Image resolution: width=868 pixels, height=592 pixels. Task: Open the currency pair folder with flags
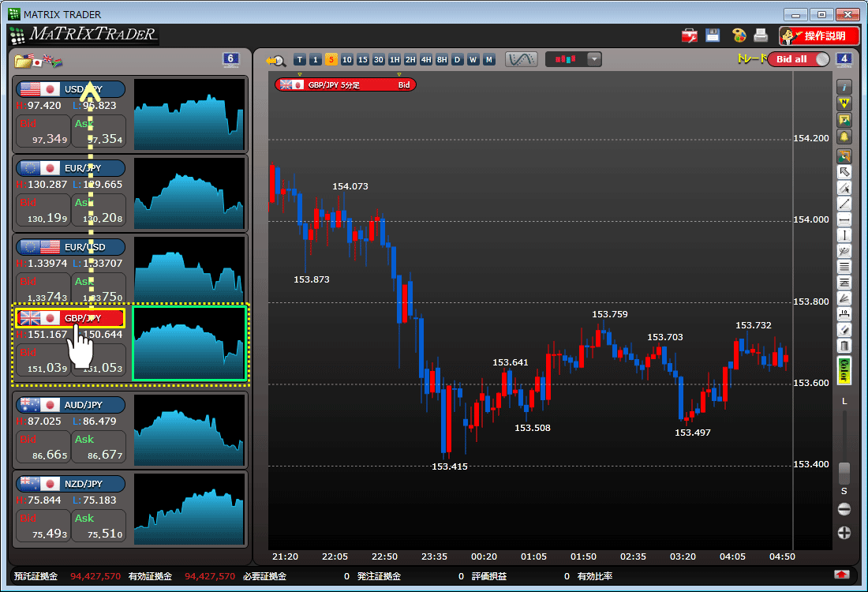point(38,60)
